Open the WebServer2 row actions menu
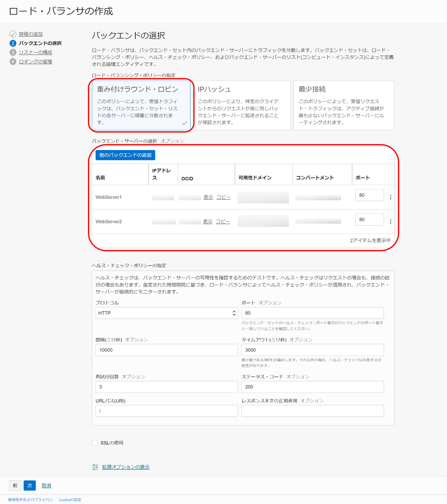Screen dimensions: 447x504 click(390, 221)
